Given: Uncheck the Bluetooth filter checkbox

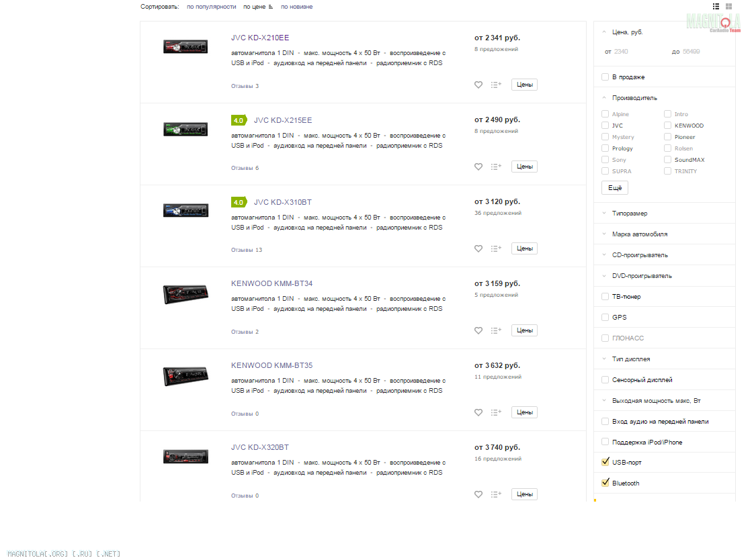Looking at the screenshot, I should [x=605, y=483].
